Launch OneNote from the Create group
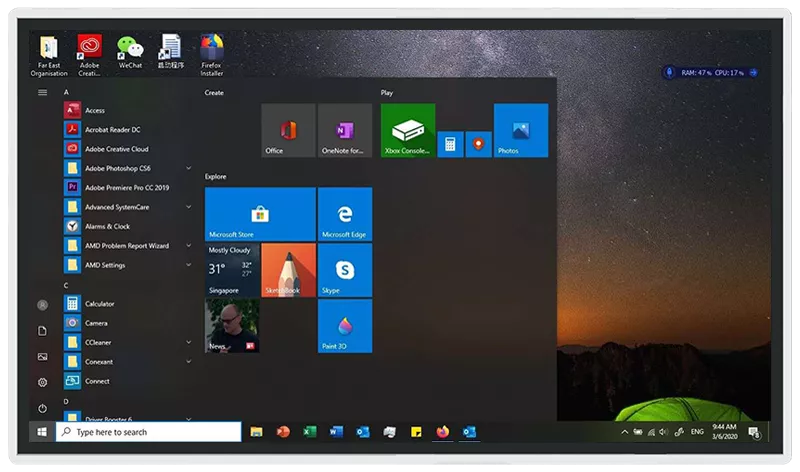 click(x=345, y=131)
